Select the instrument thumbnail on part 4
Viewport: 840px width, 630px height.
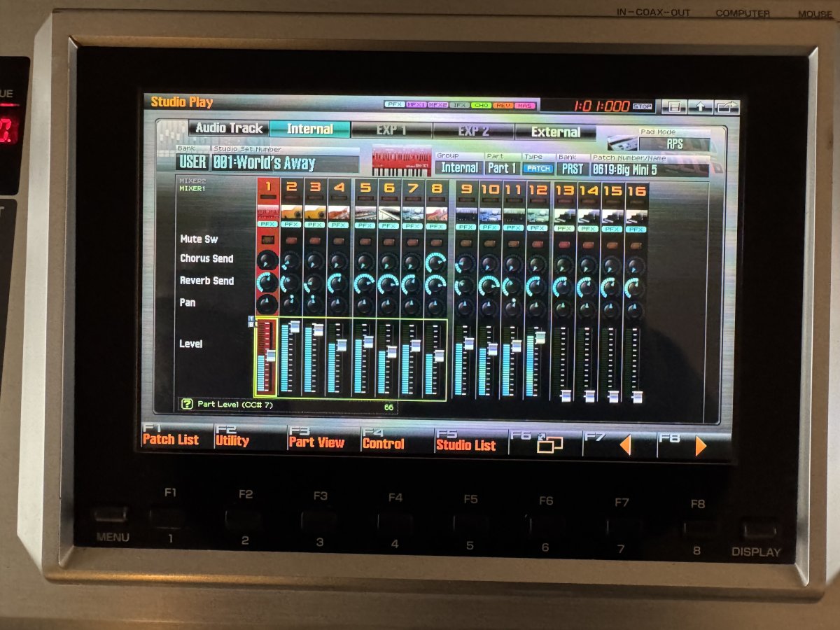[x=339, y=213]
